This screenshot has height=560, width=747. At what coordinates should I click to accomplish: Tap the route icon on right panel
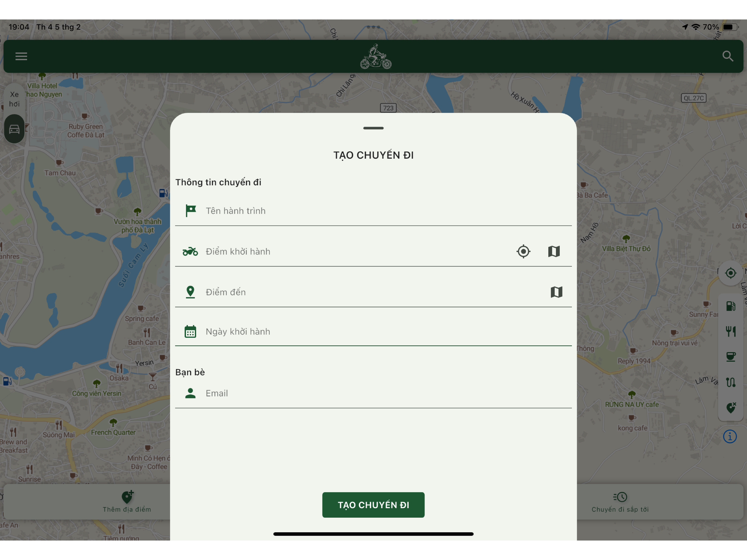tap(730, 383)
